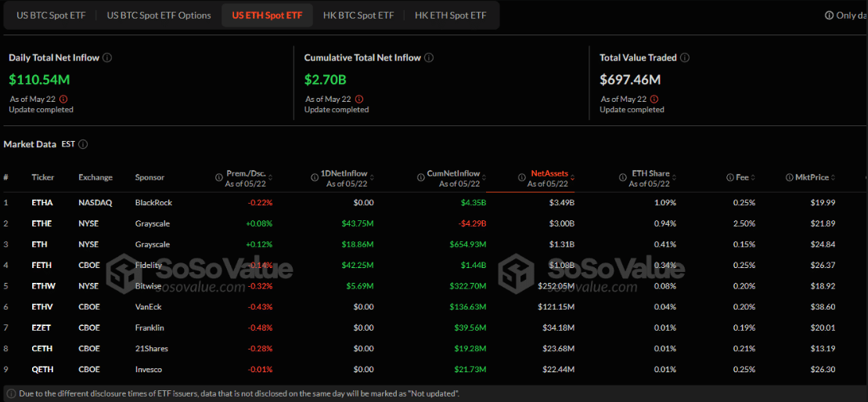Sort table by Fee column arrows
This screenshot has height=402, width=868.
point(754,178)
